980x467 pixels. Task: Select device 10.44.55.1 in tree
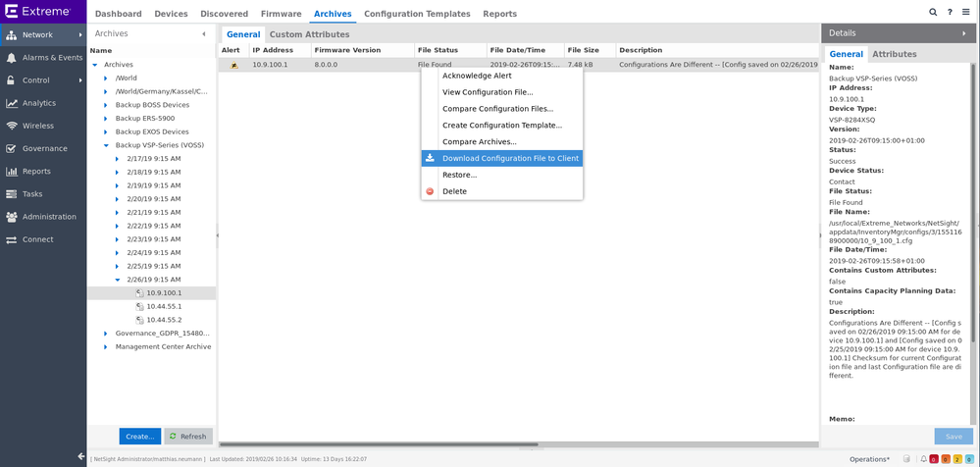tap(164, 306)
